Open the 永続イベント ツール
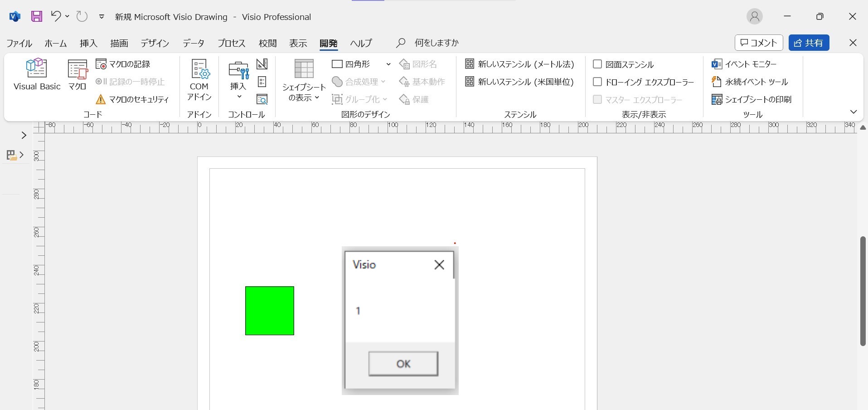Viewport: 868px width, 410px height. click(x=750, y=82)
